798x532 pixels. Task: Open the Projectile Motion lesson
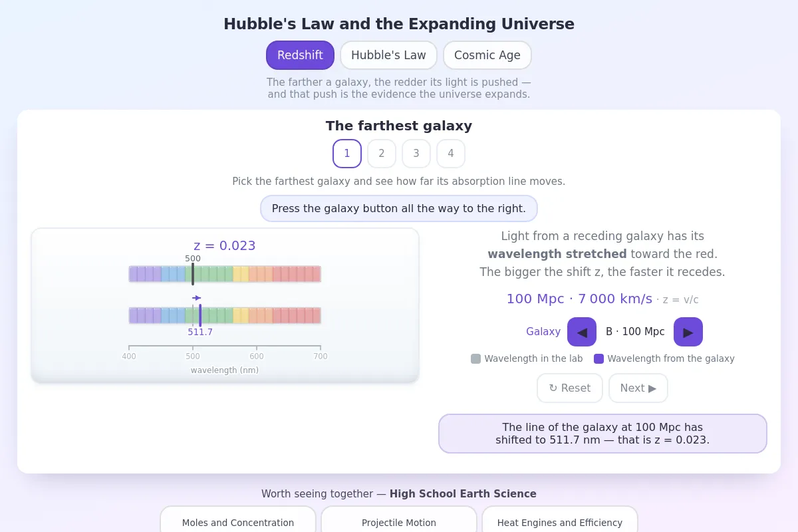(x=399, y=522)
